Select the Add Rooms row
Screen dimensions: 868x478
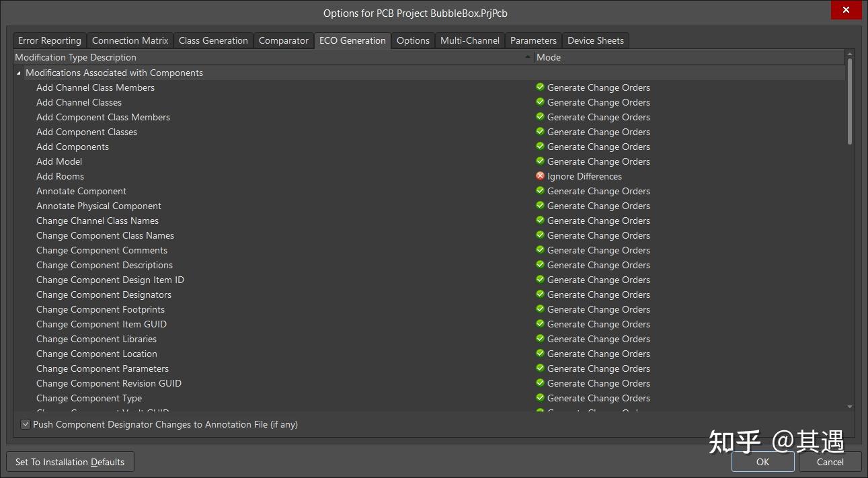429,176
